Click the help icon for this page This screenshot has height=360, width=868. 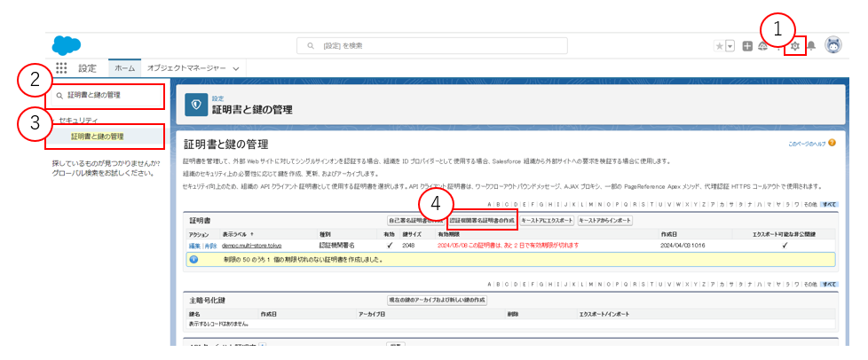[832, 142]
